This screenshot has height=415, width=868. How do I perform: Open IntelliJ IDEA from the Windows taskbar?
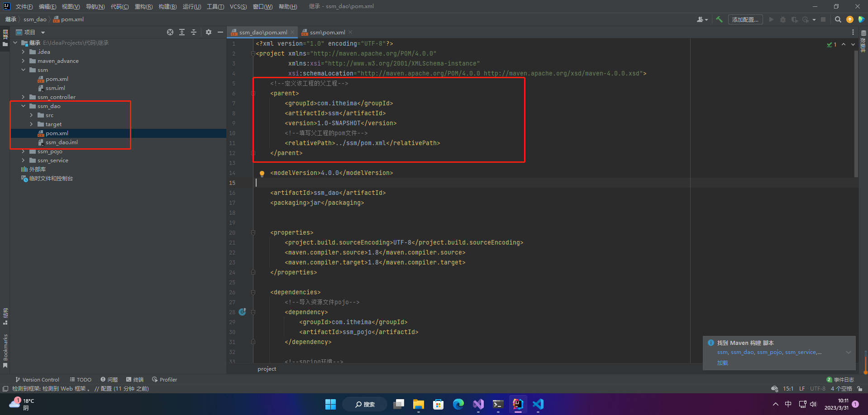click(x=518, y=404)
